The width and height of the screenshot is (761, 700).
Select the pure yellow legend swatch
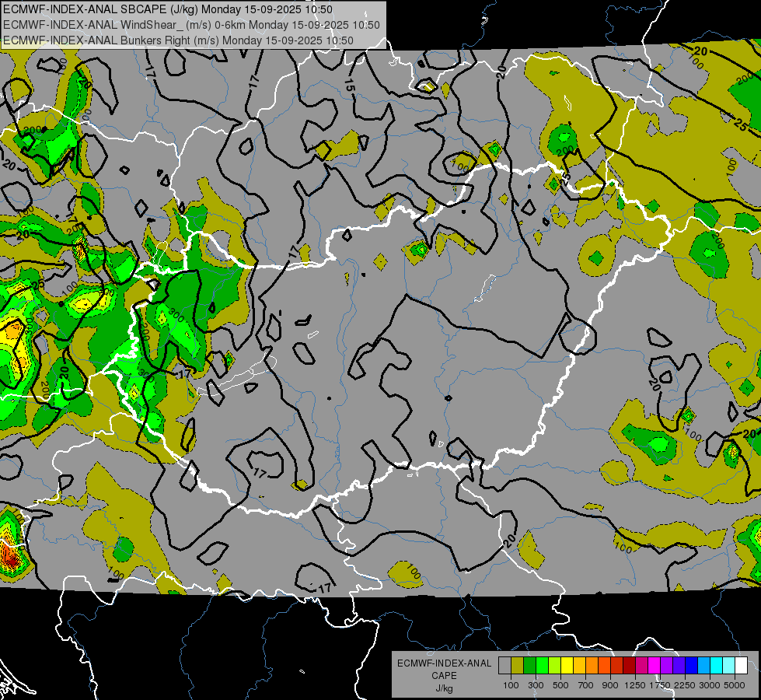567,666
